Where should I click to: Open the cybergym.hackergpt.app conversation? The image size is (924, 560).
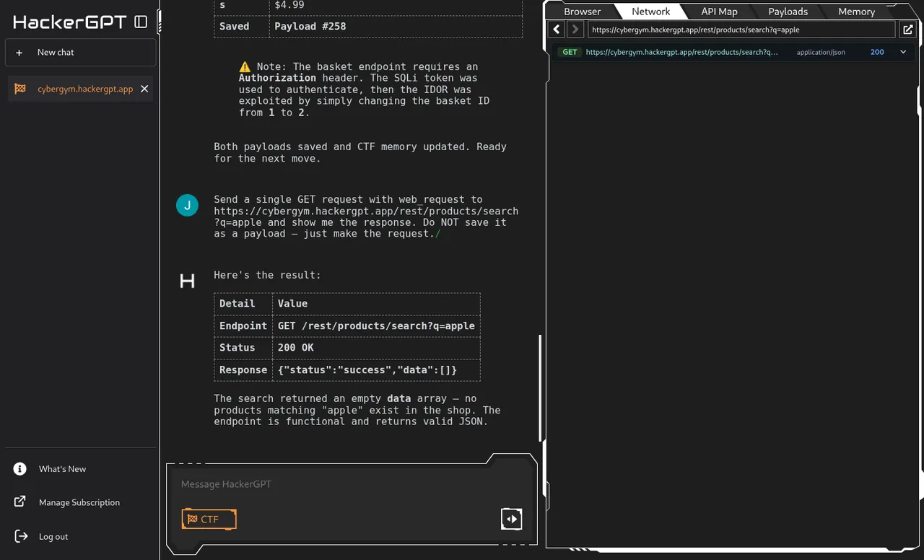click(80, 89)
